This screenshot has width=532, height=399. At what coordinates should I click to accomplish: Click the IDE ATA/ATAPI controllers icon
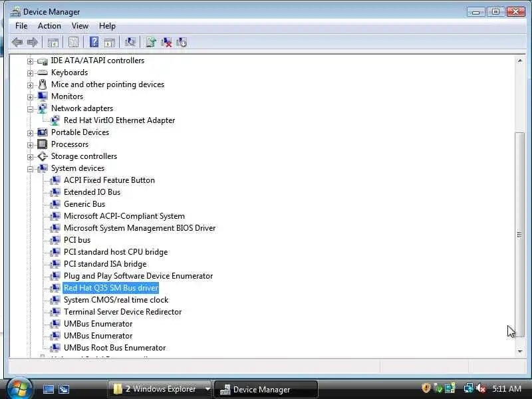pyautogui.click(x=43, y=61)
